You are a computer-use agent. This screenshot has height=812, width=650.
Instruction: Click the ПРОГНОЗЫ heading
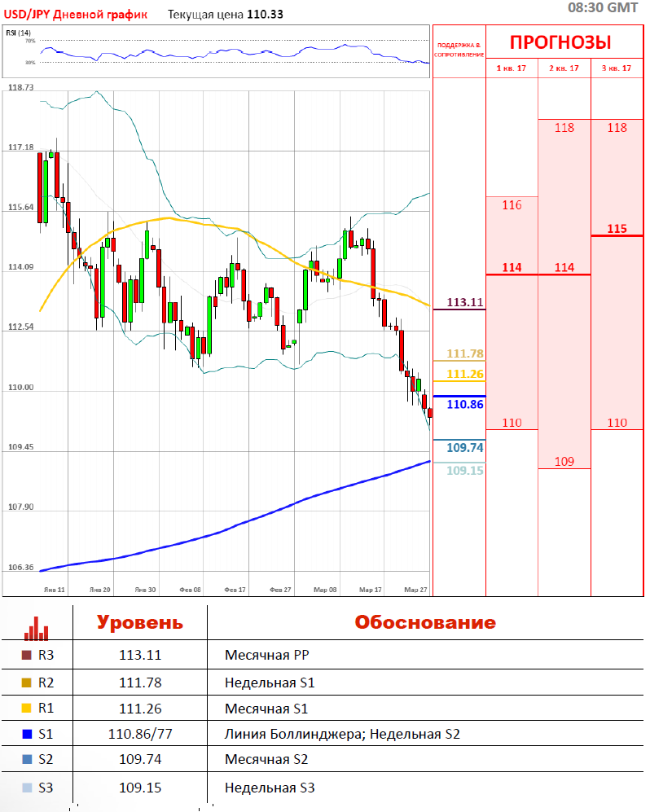[x=560, y=42]
